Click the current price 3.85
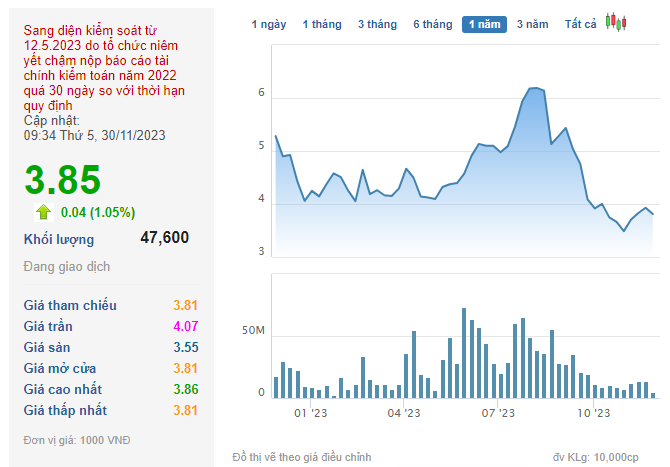The image size is (670, 467). 63,180
